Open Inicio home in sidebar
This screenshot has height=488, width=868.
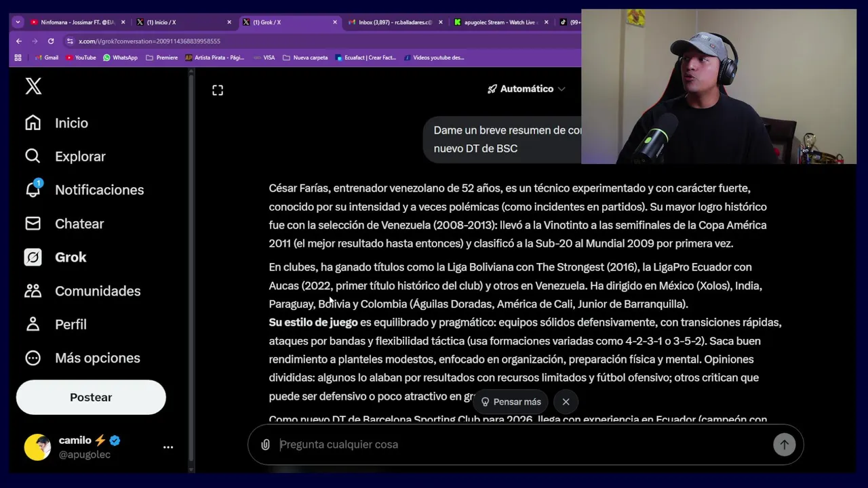(57, 123)
